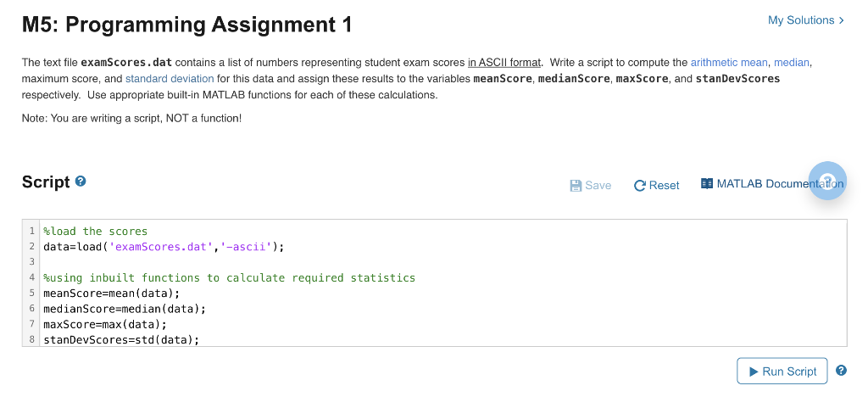This screenshot has height=408, width=868.
Task: Place cursor in the stanDevScores=std(data) line
Action: [121, 340]
